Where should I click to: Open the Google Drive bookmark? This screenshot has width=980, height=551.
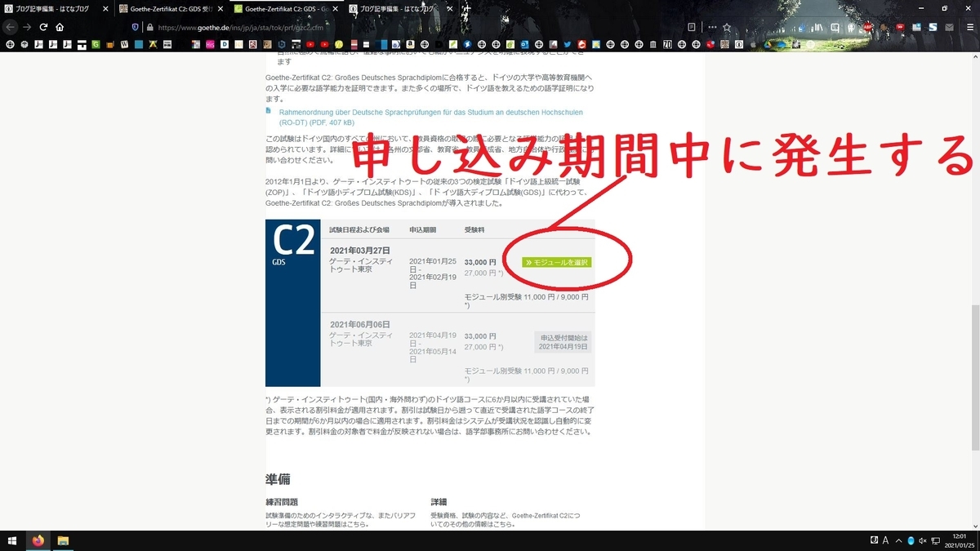pos(766,44)
